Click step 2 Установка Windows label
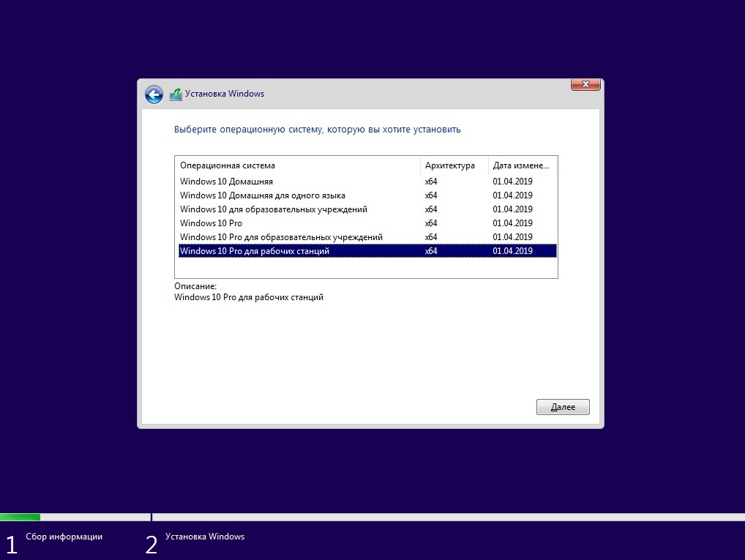Viewport: 745px width, 560px height. point(205,537)
